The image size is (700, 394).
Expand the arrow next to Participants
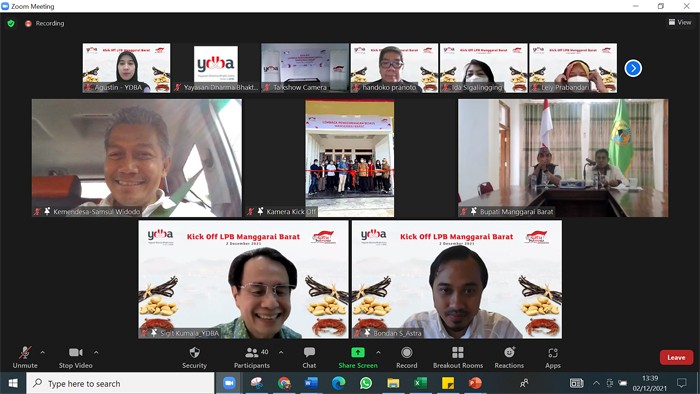click(281, 353)
